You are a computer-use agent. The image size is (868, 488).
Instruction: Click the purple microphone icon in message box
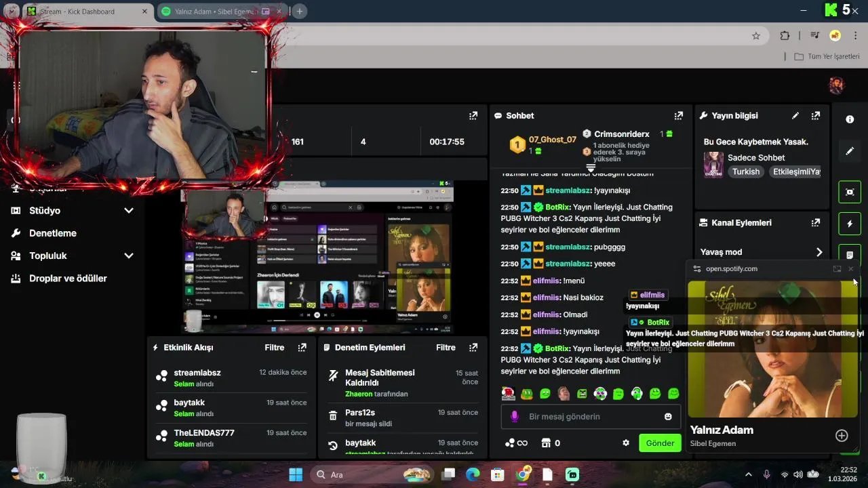point(514,416)
